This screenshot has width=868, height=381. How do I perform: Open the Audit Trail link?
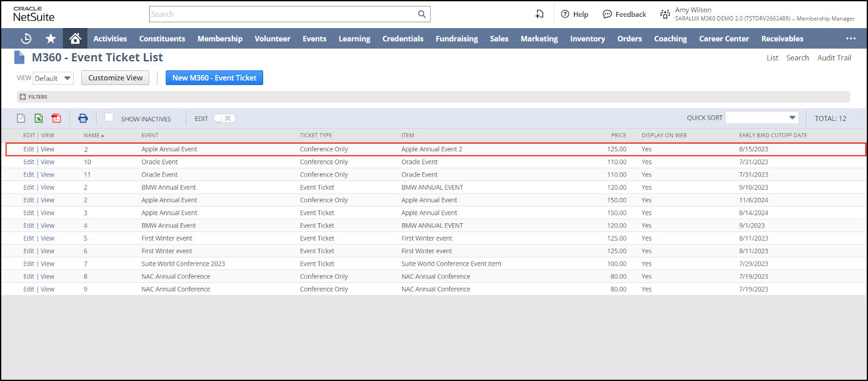click(x=834, y=58)
